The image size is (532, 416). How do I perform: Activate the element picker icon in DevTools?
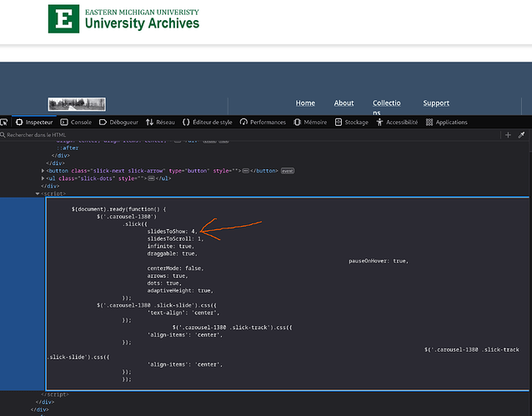tap(3, 123)
